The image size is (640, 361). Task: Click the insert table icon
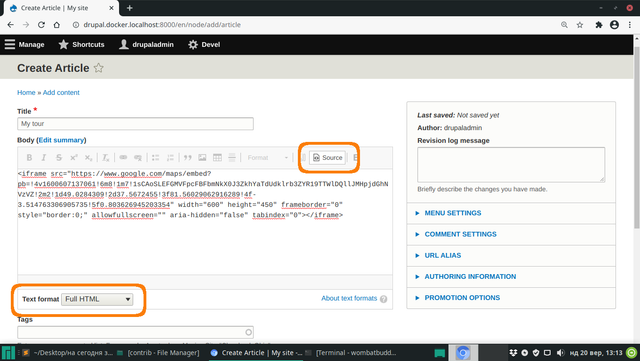pos(217,158)
